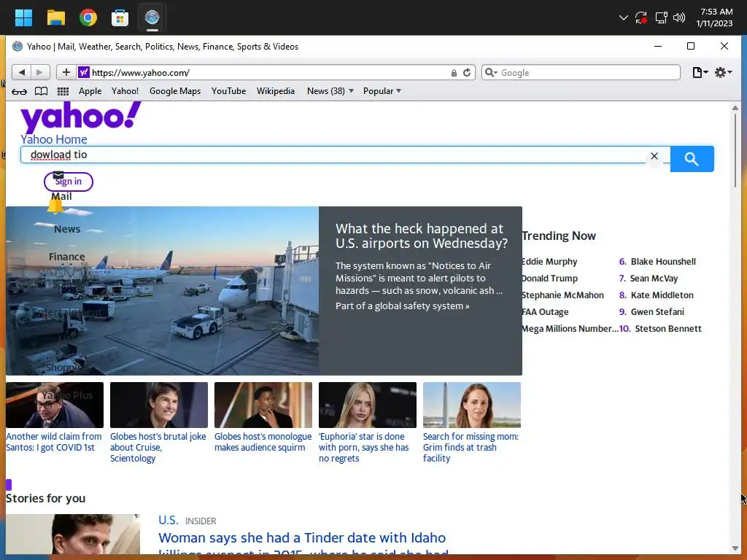This screenshot has height=560, width=747.
Task: Open the Apple bookmark
Action: (x=90, y=91)
